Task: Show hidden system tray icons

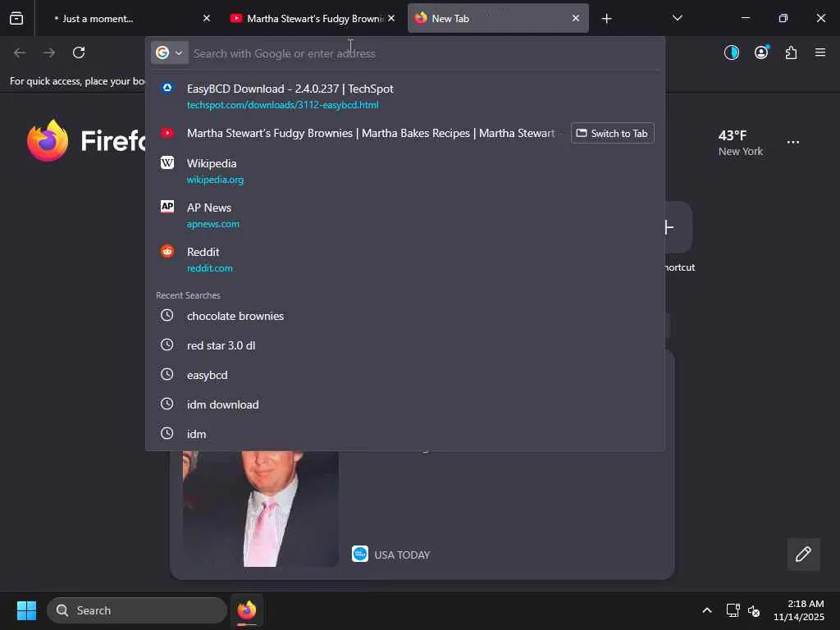Action: (x=706, y=610)
